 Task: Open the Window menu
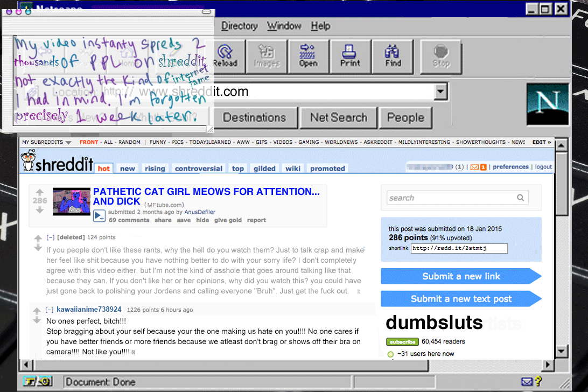[x=284, y=26]
